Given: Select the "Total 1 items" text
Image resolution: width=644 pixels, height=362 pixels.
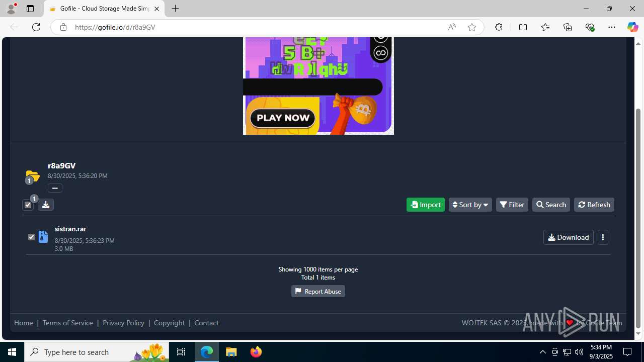Looking at the screenshot, I should pos(318,278).
